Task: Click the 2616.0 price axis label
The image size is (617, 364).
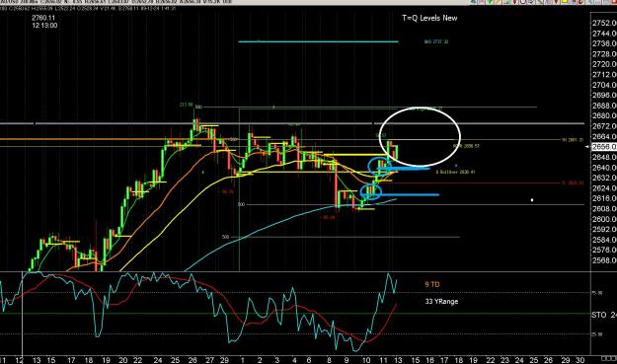Action: (x=604, y=198)
